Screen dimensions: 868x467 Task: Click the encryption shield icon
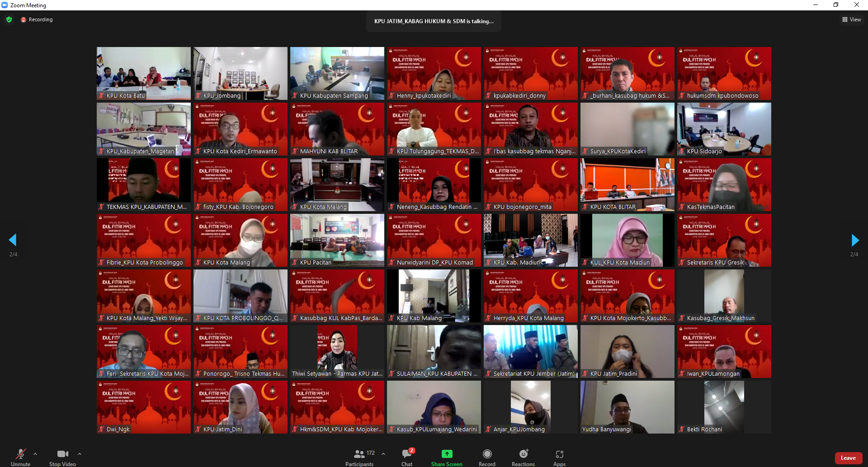[x=9, y=19]
